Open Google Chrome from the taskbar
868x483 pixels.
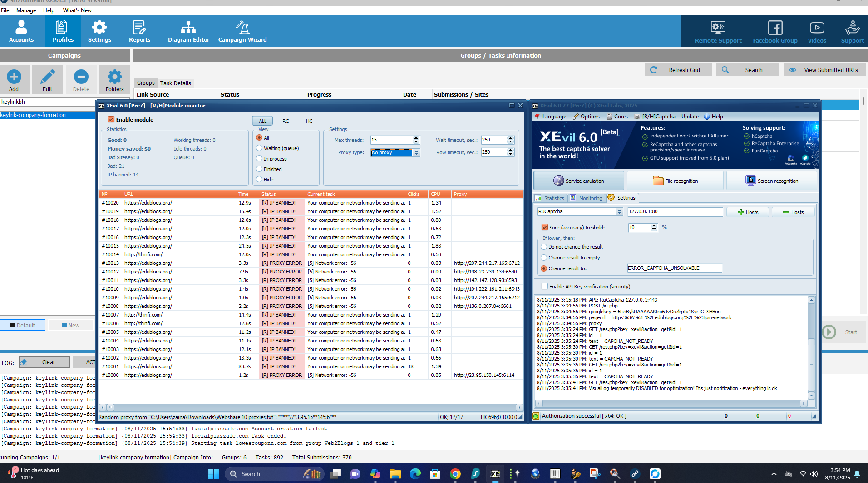455,474
